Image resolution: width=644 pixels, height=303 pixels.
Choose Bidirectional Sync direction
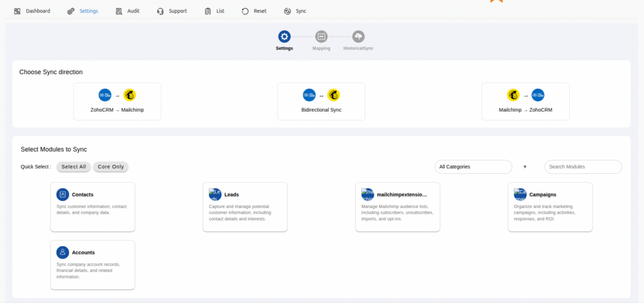point(321,101)
